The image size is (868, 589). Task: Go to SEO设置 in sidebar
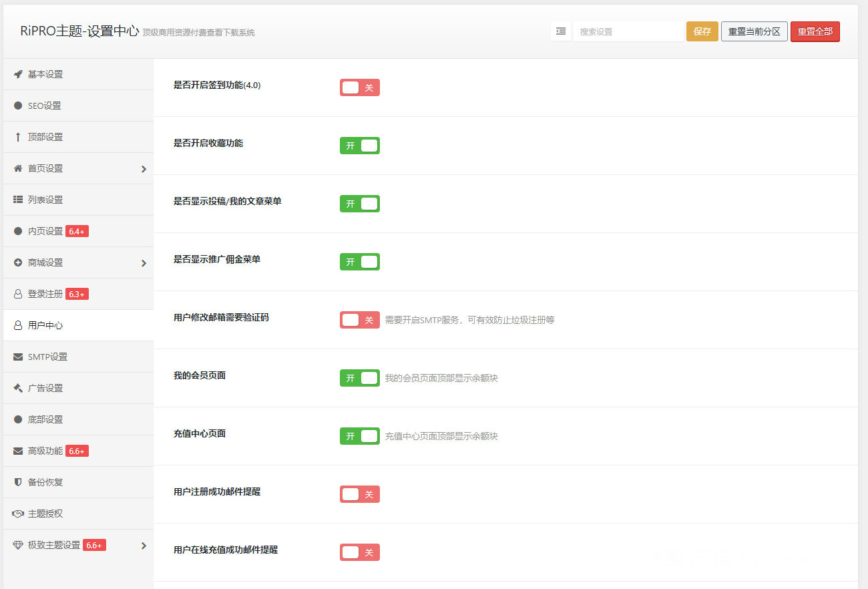(78, 106)
